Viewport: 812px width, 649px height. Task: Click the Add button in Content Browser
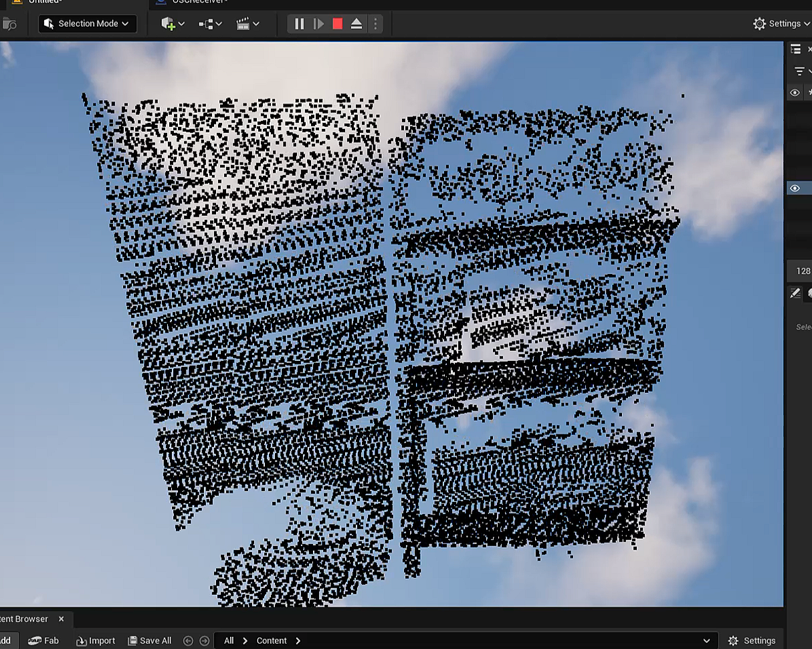pyautogui.click(x=5, y=640)
